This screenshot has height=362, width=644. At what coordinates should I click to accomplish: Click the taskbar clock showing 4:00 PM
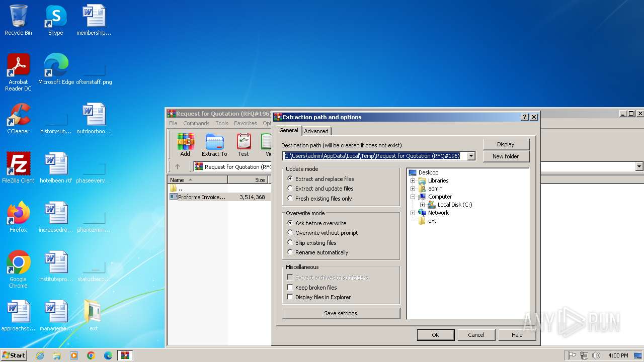click(618, 355)
